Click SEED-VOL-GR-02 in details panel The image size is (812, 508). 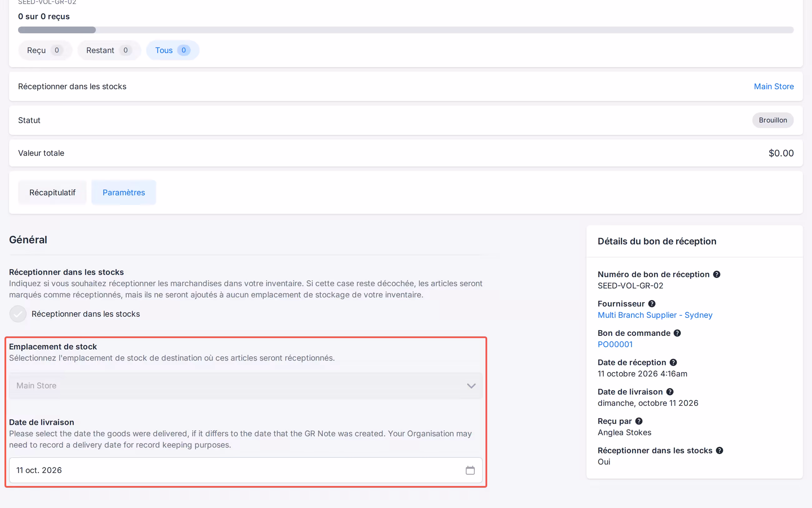(x=630, y=286)
